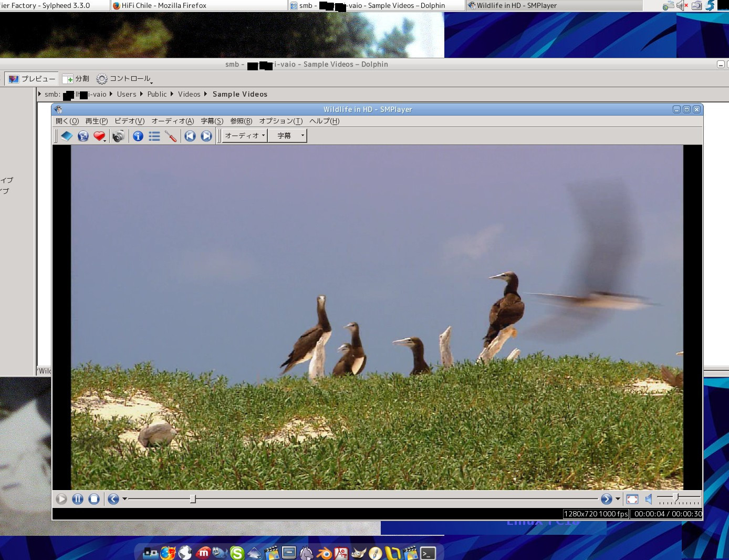Viewport: 729px width, 560px height.
Task: Navigate to the Public breadcrumb folder
Action: click(x=157, y=94)
